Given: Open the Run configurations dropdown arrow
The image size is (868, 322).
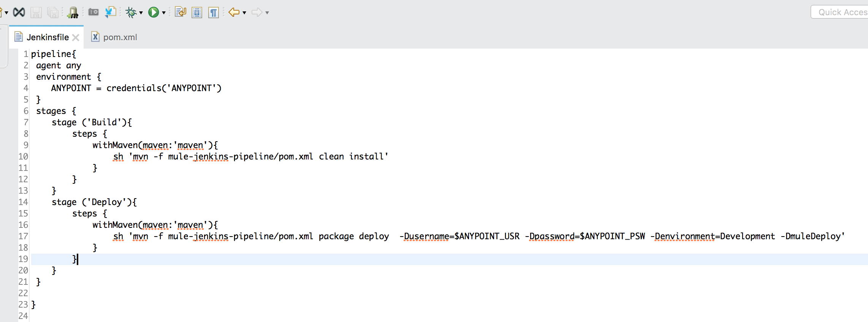Looking at the screenshot, I should (164, 13).
